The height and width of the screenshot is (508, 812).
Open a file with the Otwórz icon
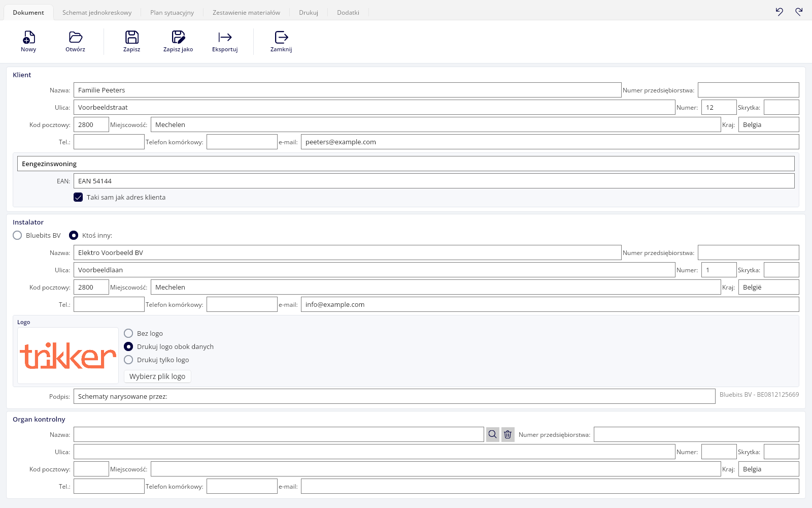75,41
